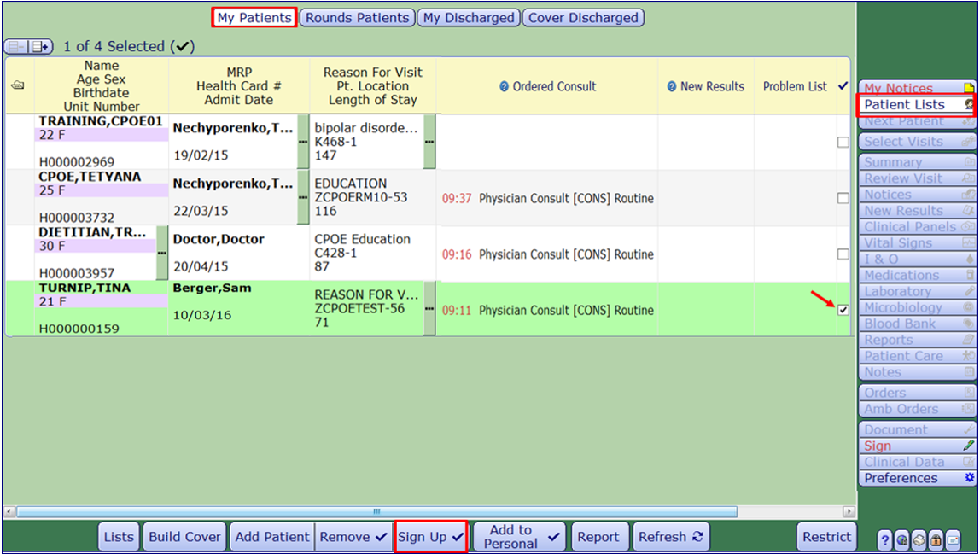Switch to the Rounds Patients tab
This screenshot has height=554, width=980.
[357, 17]
